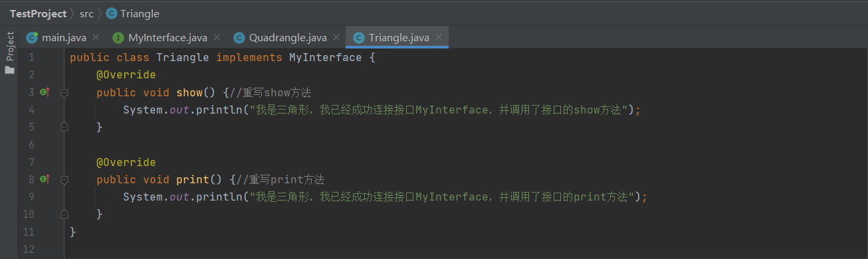The height and width of the screenshot is (259, 868).
Task: Click the Triangle.java class file icon
Action: [359, 37]
